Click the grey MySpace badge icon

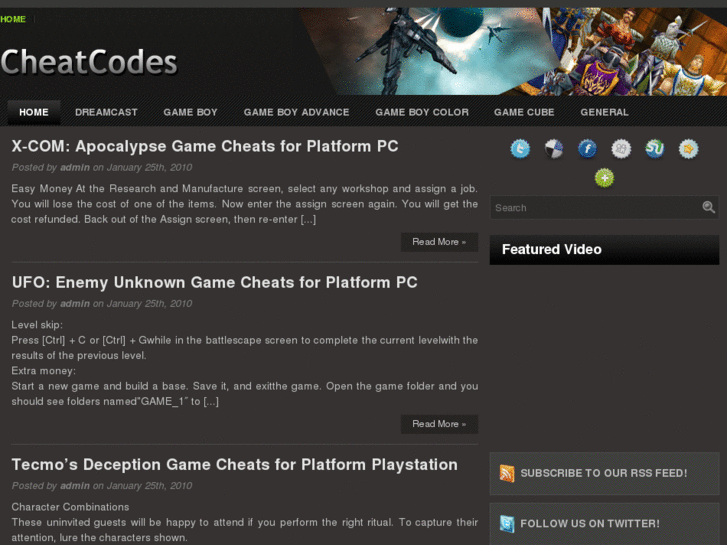621,149
